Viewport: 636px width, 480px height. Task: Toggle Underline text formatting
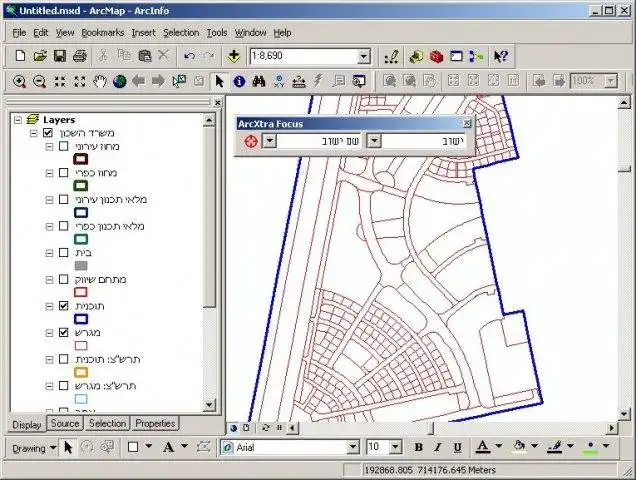coord(458,448)
